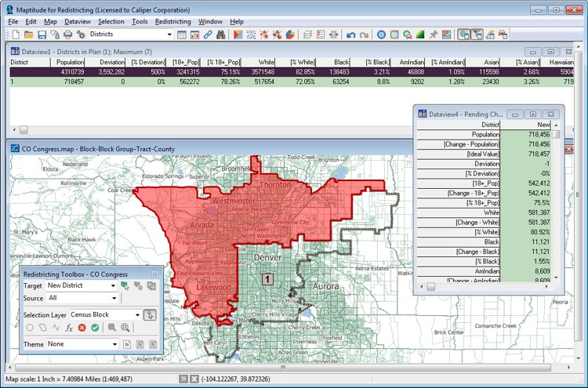Toggle the pointer selection tool beside Census Block

click(x=150, y=314)
